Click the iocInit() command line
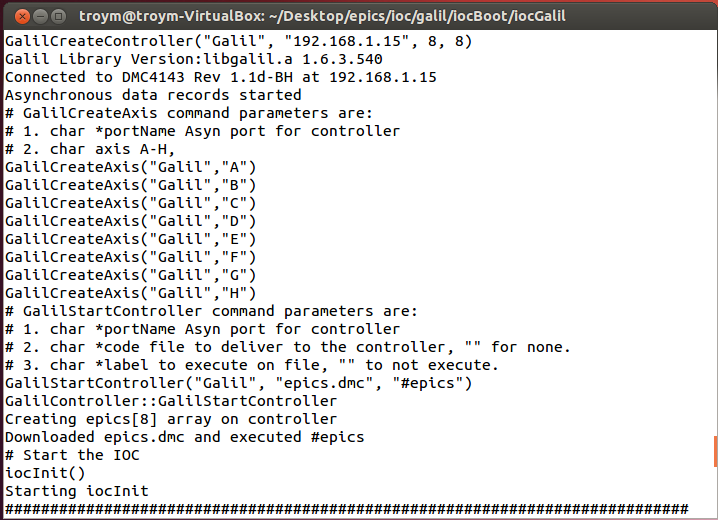Screen dimensions: 718x520 pyautogui.click(x=45, y=473)
